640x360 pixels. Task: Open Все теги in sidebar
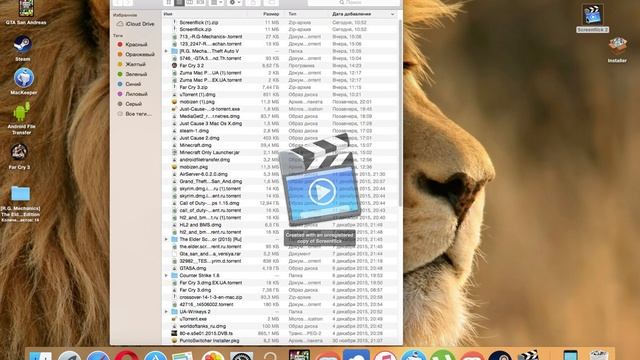point(134,114)
